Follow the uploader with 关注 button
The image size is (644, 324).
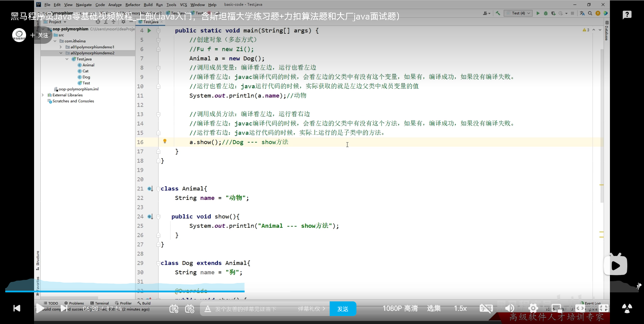click(39, 35)
